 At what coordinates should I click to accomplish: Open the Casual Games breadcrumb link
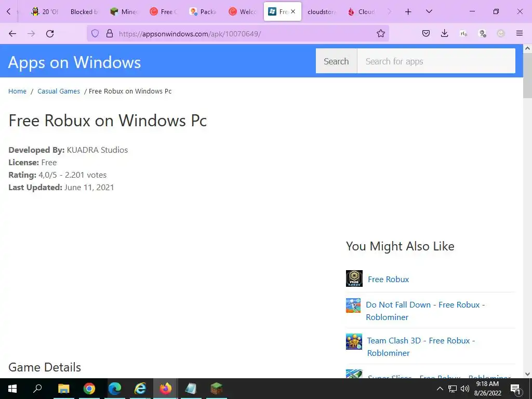point(59,91)
